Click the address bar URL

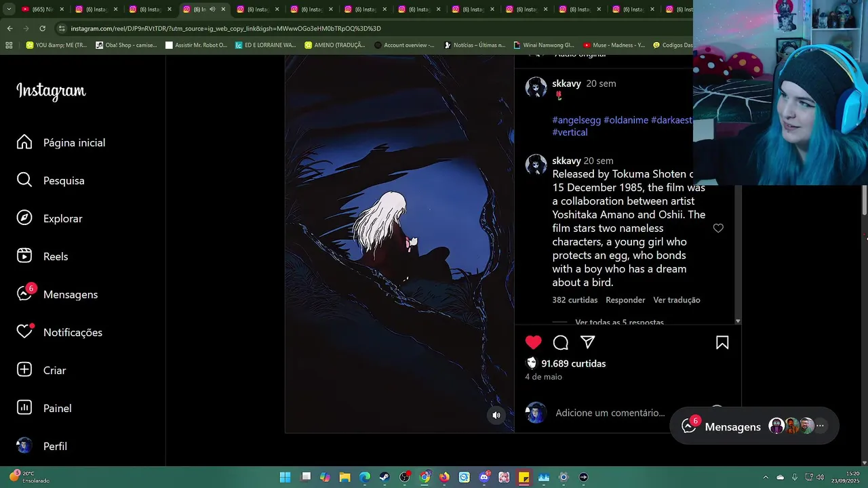pyautogui.click(x=226, y=28)
